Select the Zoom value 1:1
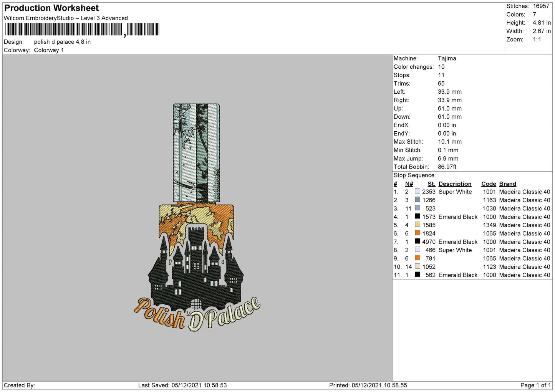 pos(537,40)
